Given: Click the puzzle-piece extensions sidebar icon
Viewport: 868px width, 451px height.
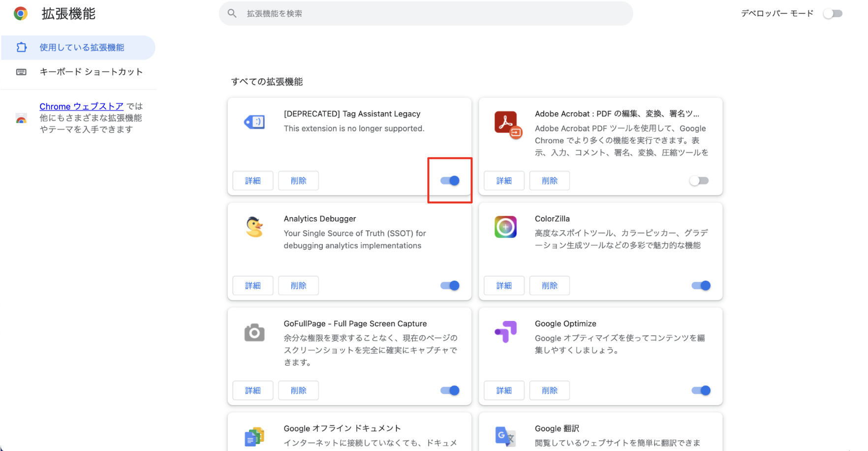Looking at the screenshot, I should (x=22, y=47).
